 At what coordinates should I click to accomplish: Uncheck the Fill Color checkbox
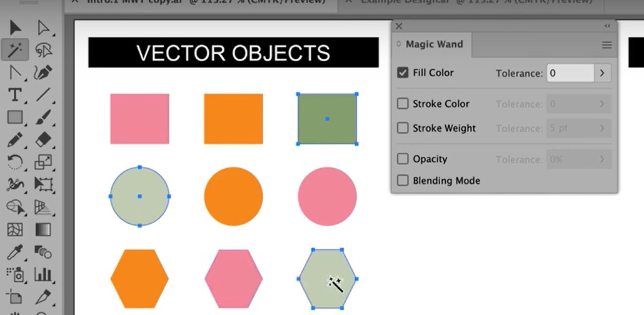tap(403, 73)
